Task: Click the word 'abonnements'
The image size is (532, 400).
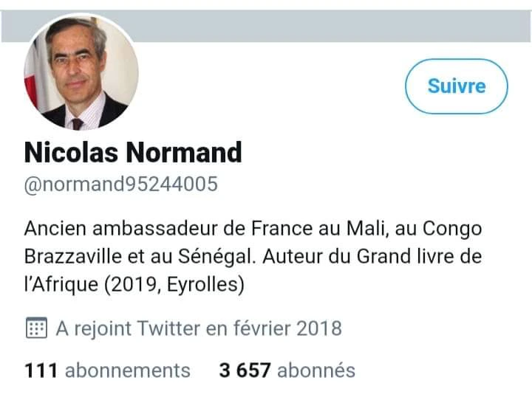Action: (127, 370)
